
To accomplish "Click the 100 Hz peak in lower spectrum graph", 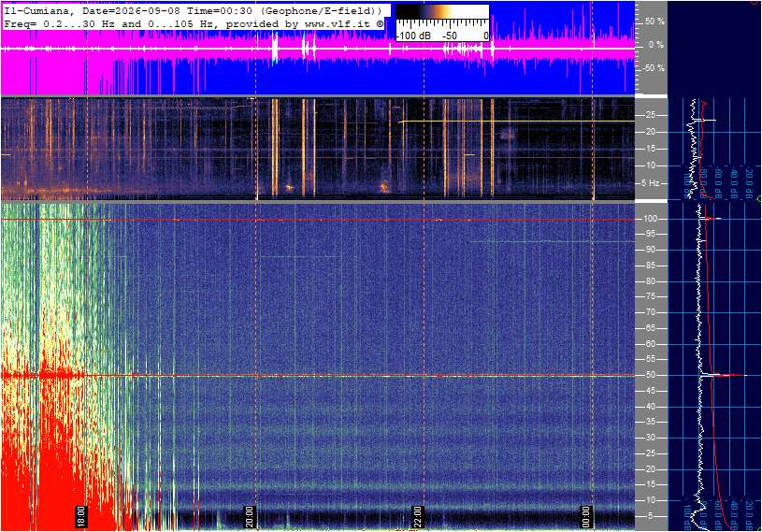I will [711, 219].
